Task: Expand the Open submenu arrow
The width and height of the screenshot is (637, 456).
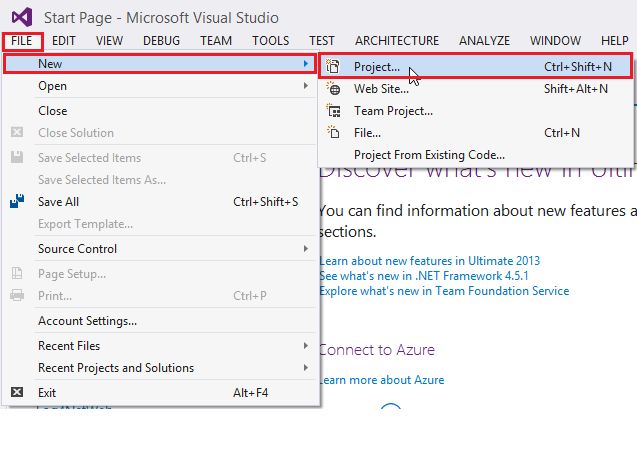Action: pyautogui.click(x=305, y=86)
